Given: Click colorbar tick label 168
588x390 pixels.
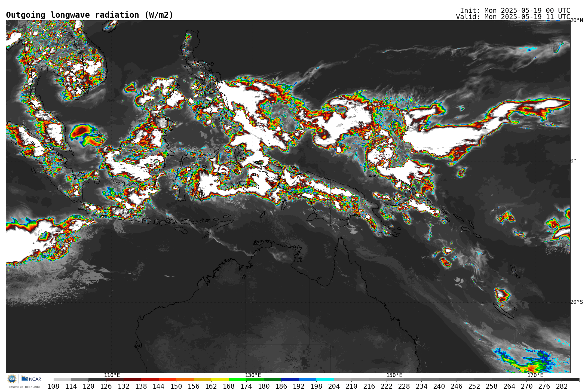Looking at the screenshot, I should 229,386.
